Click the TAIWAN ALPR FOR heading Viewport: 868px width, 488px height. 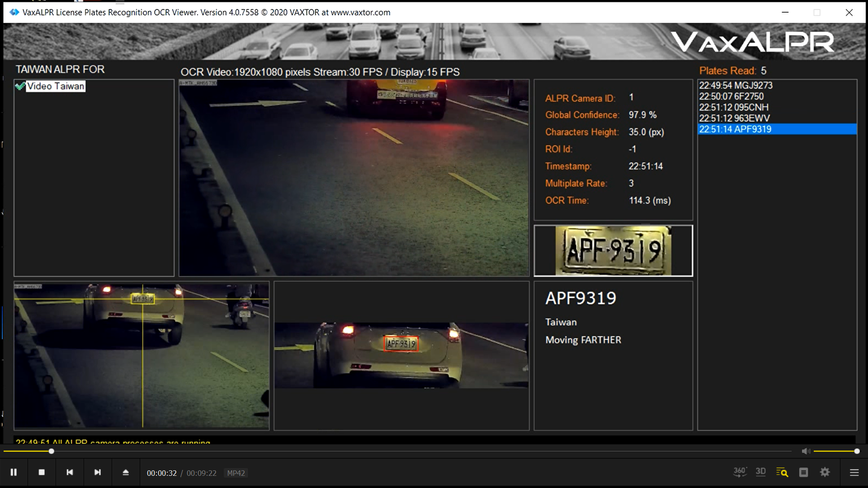(60, 69)
